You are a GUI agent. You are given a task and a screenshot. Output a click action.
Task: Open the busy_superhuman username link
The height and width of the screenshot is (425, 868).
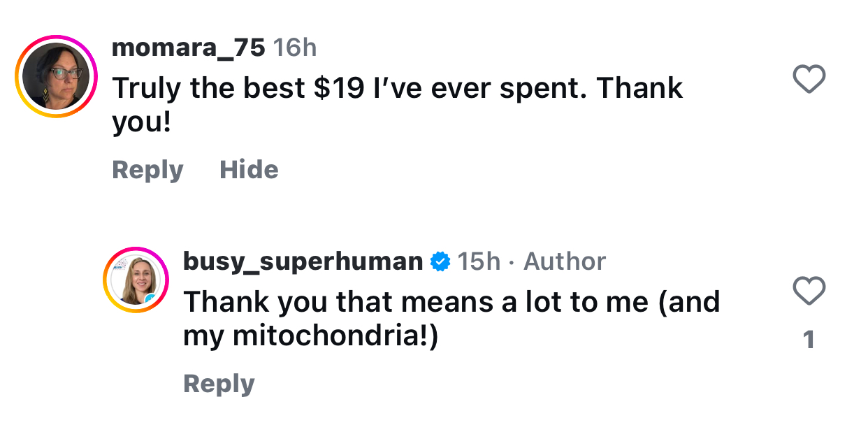303,261
